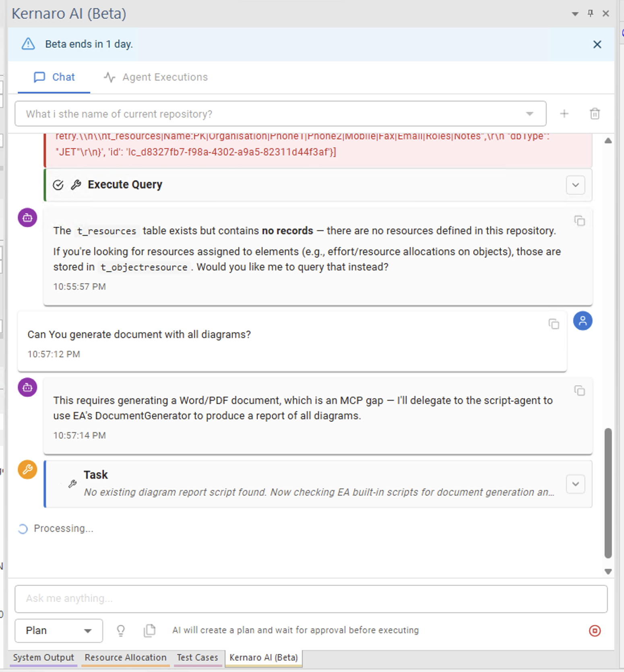Image resolution: width=624 pixels, height=672 pixels.
Task: Copy the user message about generating document
Action: click(x=554, y=324)
